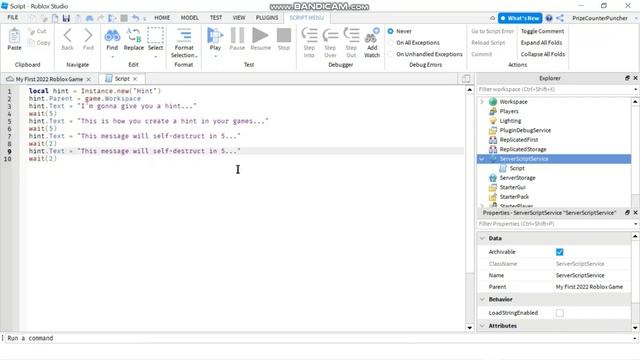Start the game with Play
This screenshot has width=640, height=360.
(x=215, y=36)
